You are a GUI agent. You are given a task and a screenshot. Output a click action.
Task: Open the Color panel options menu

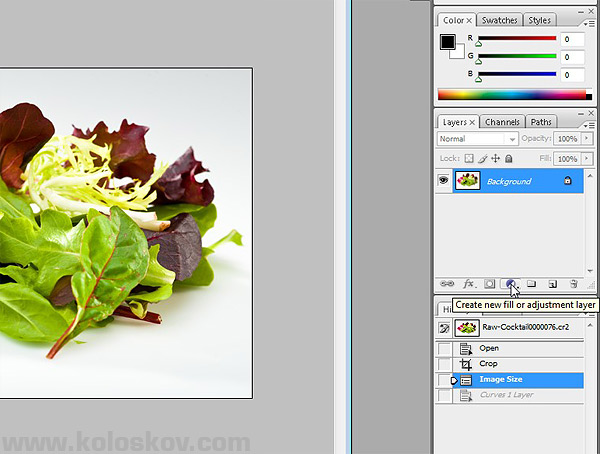[589, 24]
